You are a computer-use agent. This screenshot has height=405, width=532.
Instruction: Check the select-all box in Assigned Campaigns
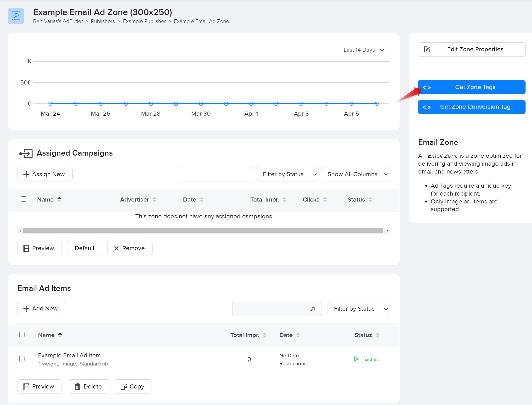[x=23, y=199]
